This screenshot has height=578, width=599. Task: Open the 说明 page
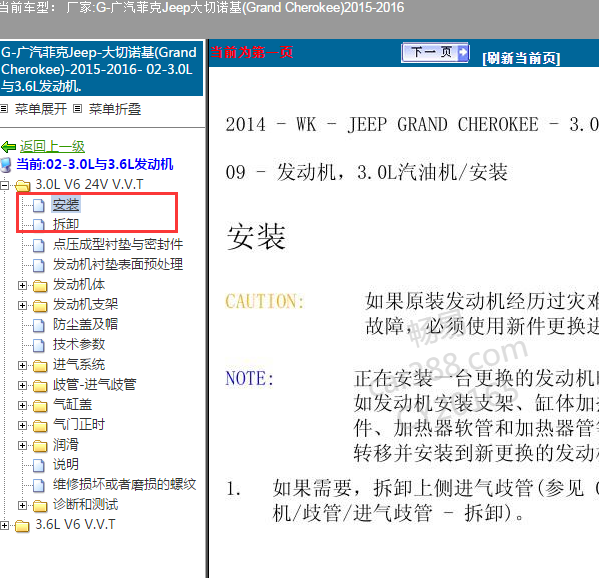click(66, 465)
